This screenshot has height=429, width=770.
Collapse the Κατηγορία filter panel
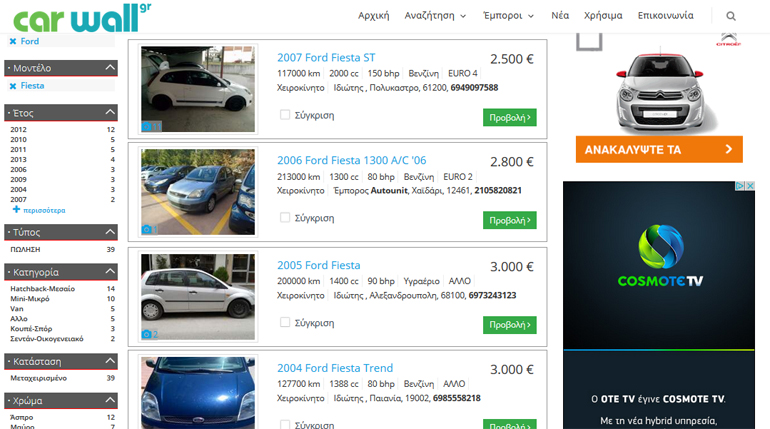pos(110,271)
